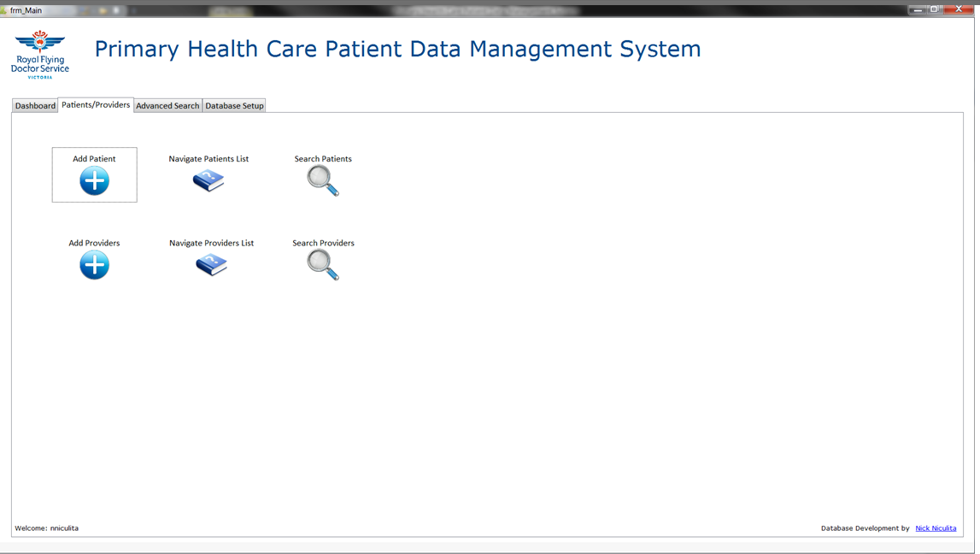This screenshot has height=554, width=980.
Task: Switch to the Database Setup tab
Action: click(x=234, y=105)
